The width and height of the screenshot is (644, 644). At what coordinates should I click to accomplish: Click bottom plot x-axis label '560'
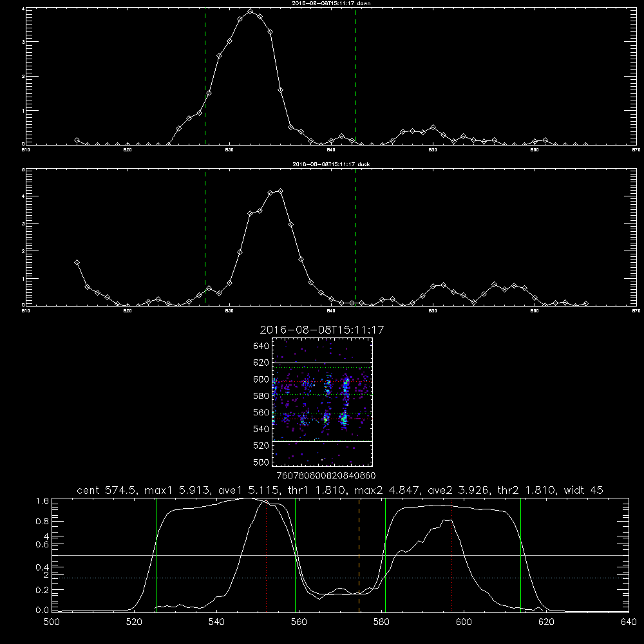click(x=299, y=622)
